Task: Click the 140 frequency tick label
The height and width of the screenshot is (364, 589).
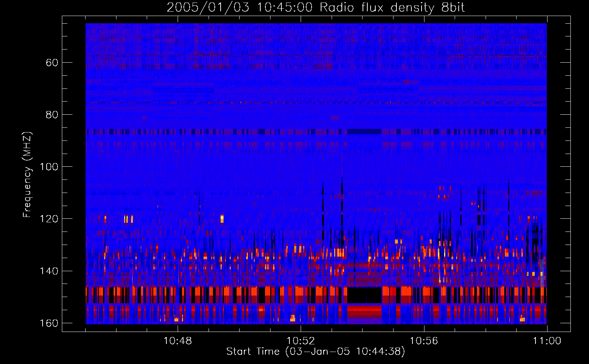Action: (49, 271)
